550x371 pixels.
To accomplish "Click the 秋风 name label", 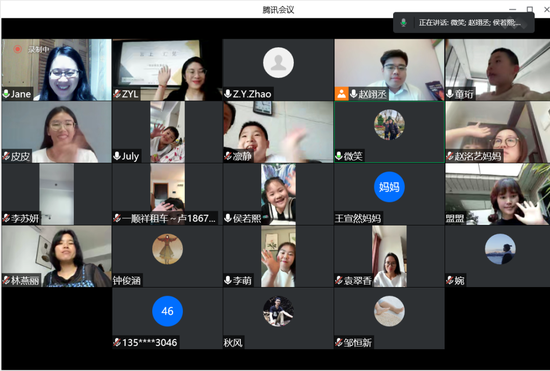I will point(233,343).
